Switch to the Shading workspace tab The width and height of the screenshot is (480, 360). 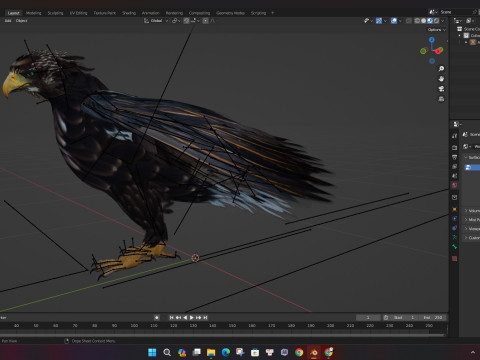pyautogui.click(x=129, y=13)
